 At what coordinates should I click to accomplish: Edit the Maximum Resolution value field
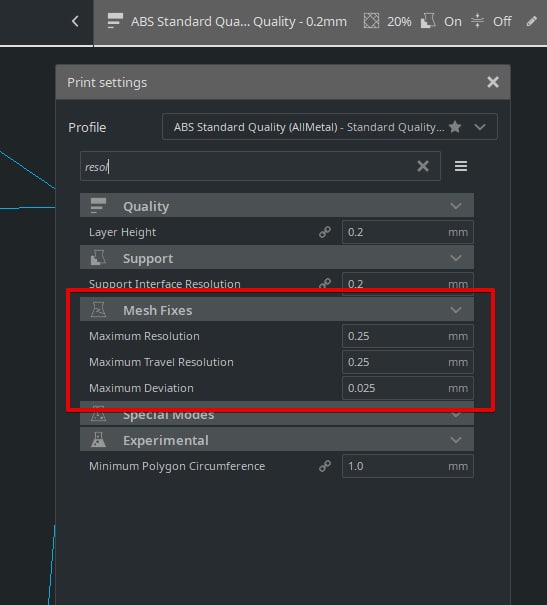(x=407, y=336)
